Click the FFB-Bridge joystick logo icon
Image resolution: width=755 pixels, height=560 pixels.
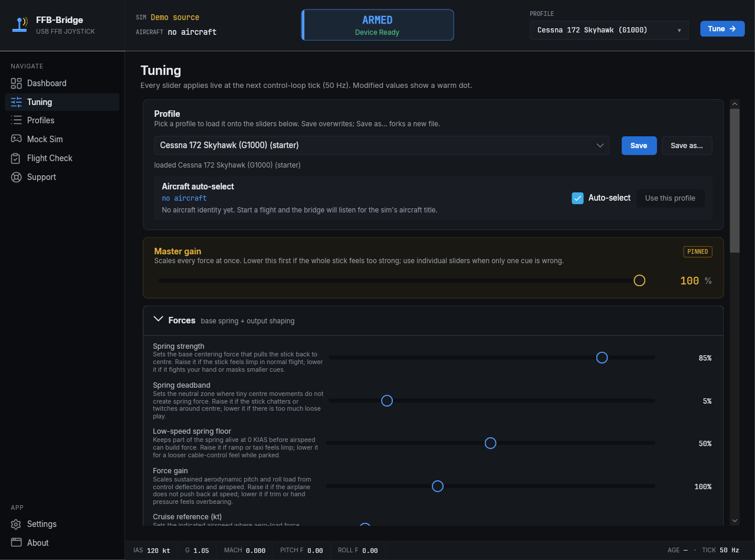point(21,25)
